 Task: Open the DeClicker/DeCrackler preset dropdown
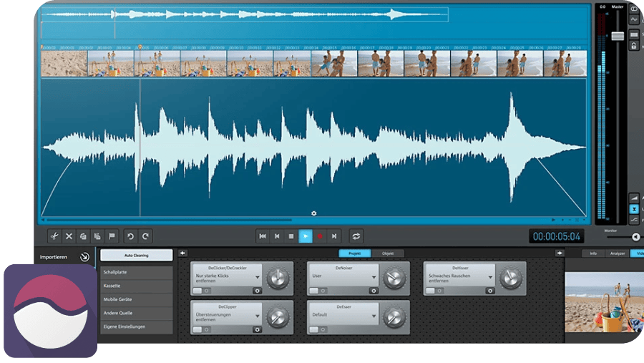(258, 278)
